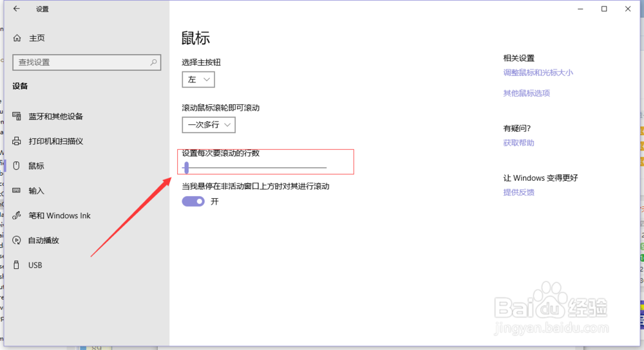Screen dimensions: 644x350
Task: Click the 输入 keyboard icon
Action: [x=17, y=190]
